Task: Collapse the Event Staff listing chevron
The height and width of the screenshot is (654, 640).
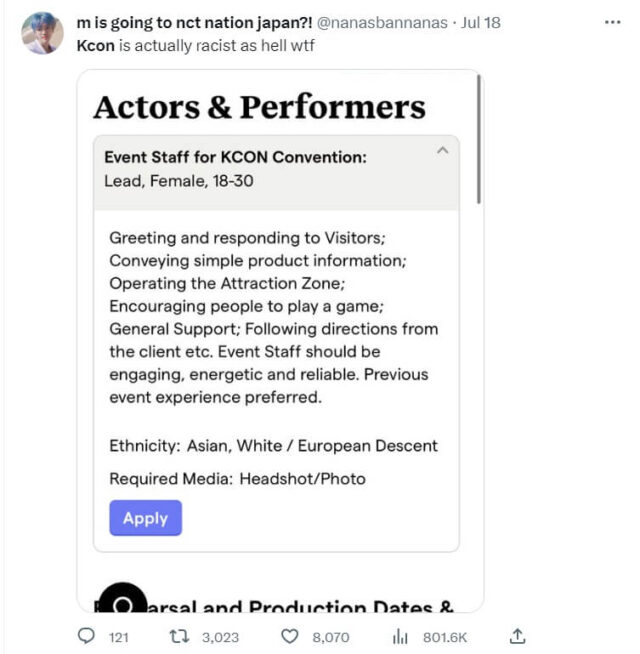Action: pos(442,150)
